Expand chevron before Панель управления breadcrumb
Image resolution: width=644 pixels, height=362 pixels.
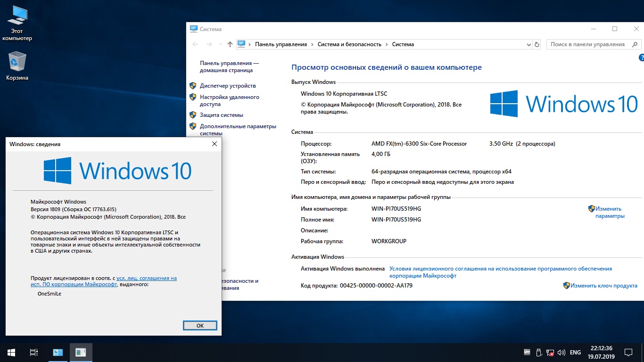click(x=250, y=44)
